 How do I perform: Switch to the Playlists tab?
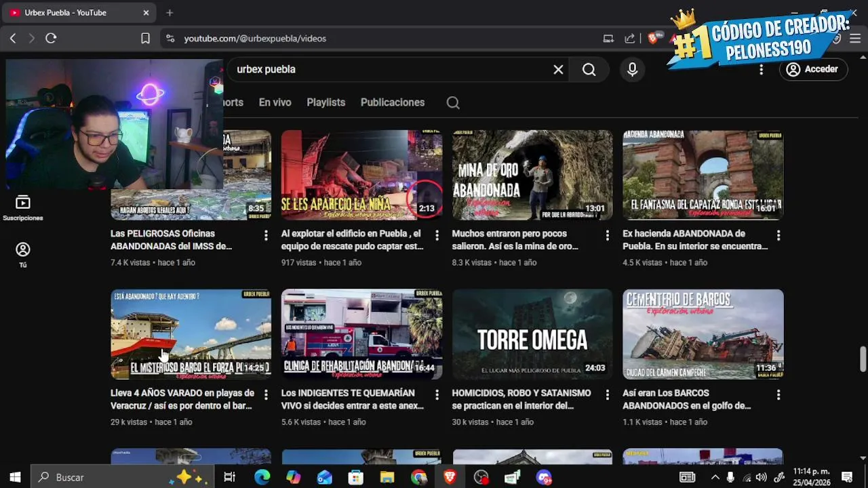(325, 102)
